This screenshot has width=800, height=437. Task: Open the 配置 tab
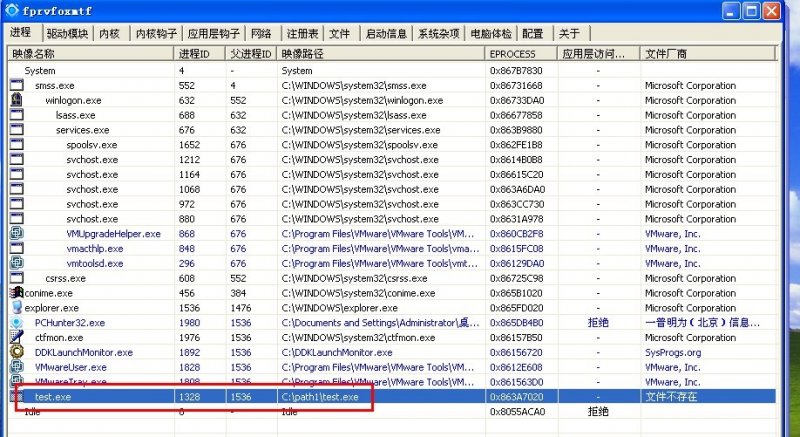(x=533, y=34)
